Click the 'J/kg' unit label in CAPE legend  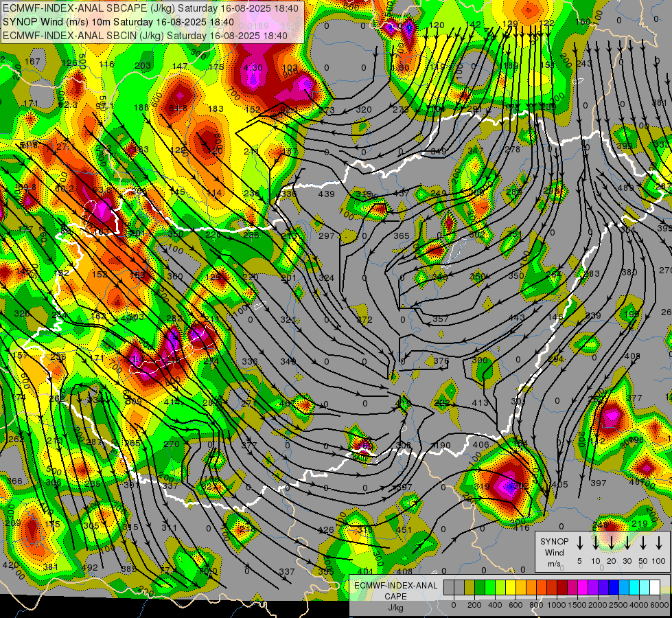(x=395, y=607)
